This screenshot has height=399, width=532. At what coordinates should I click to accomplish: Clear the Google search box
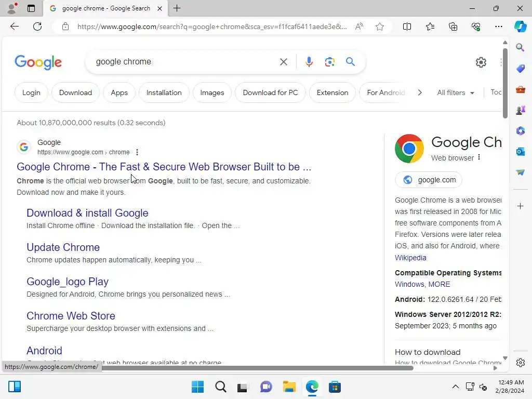coord(283,62)
